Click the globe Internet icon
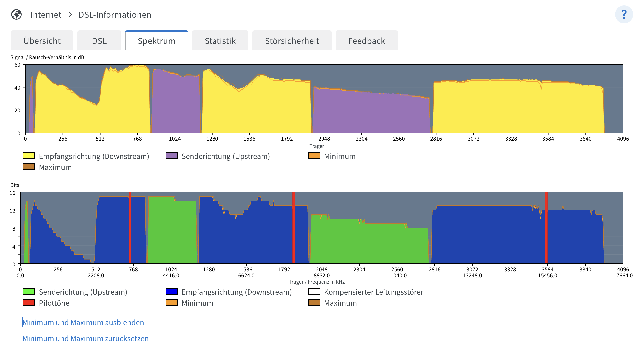Screen dimensions: 644x345 (x=16, y=14)
